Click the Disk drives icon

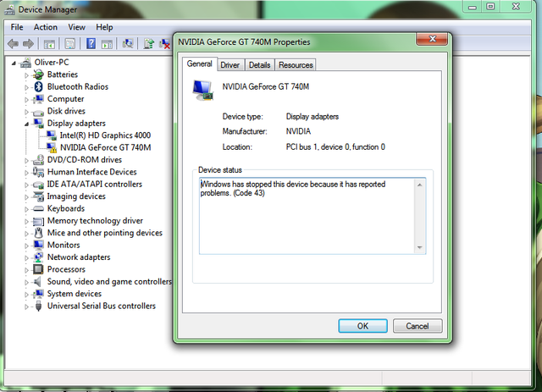38,112
